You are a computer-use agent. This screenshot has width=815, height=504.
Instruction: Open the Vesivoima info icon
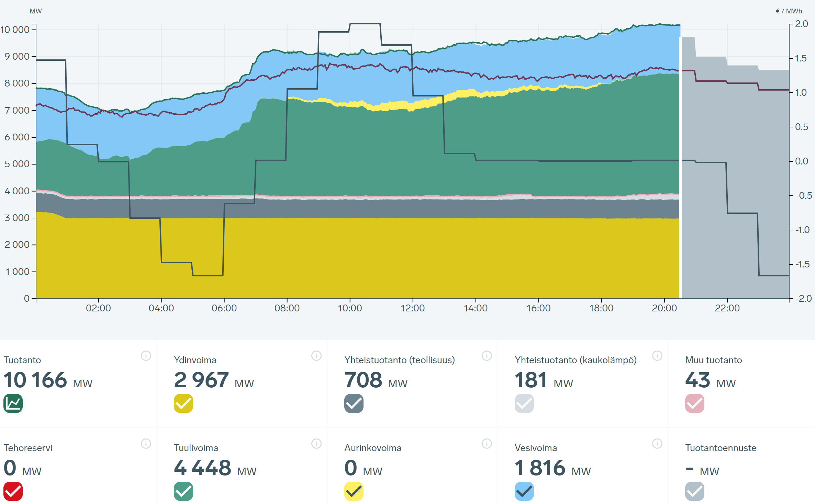657,444
